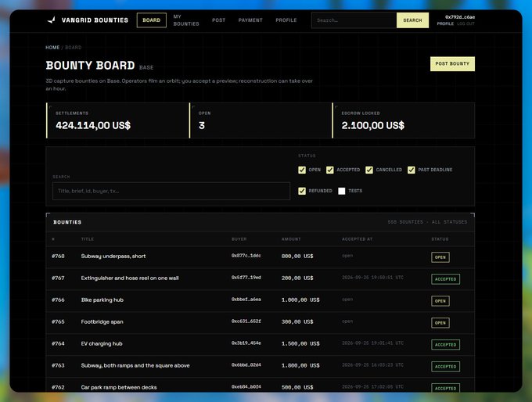
Task: Click the Buyer column header
Action: (239, 239)
